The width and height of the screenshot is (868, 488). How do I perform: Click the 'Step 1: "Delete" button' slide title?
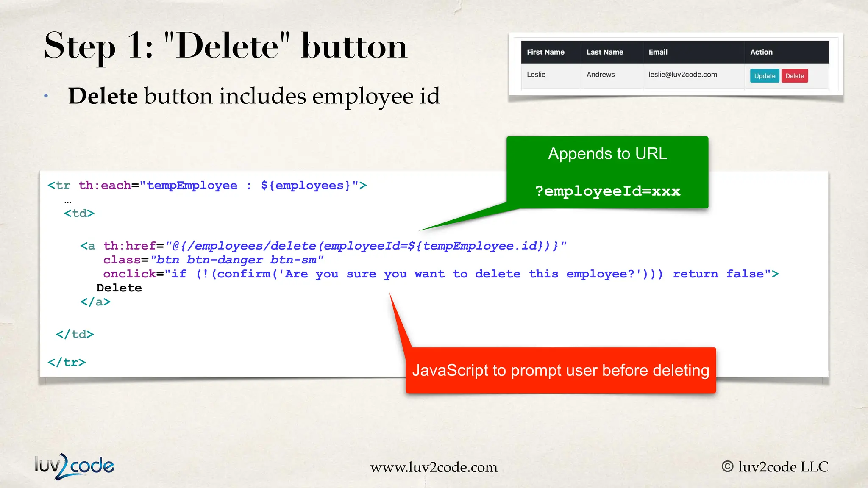click(225, 47)
